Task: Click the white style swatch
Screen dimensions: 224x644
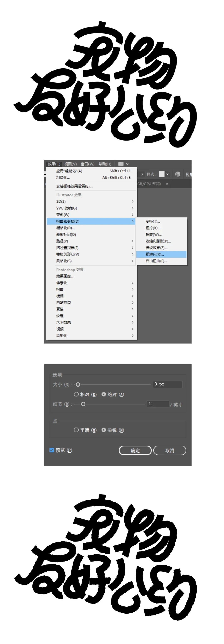Action: [162, 174]
